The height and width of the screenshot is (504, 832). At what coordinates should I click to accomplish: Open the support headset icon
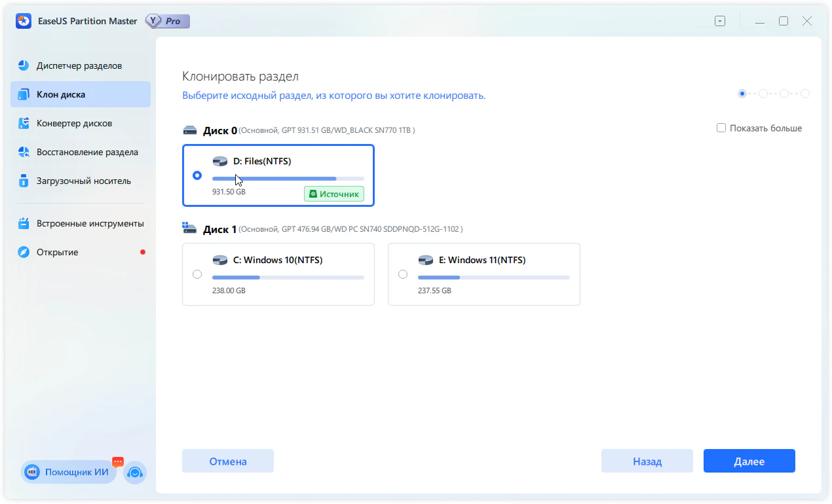[x=135, y=472]
